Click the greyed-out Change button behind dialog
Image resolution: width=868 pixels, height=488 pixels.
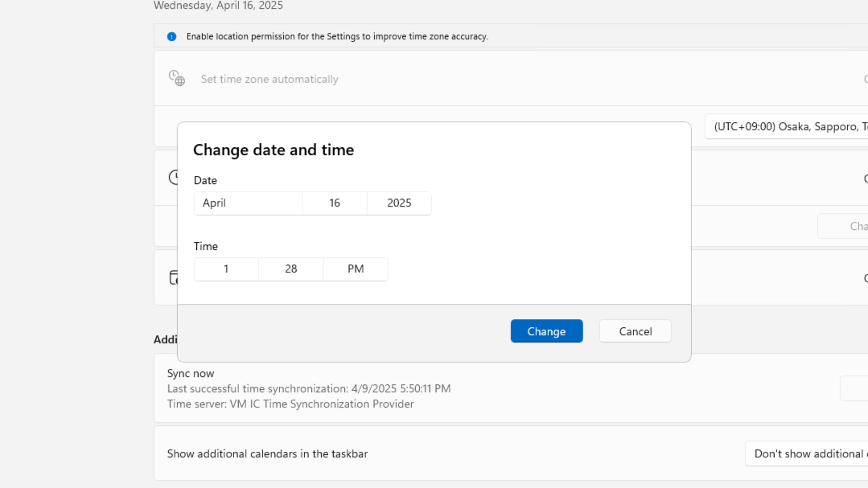(x=843, y=226)
